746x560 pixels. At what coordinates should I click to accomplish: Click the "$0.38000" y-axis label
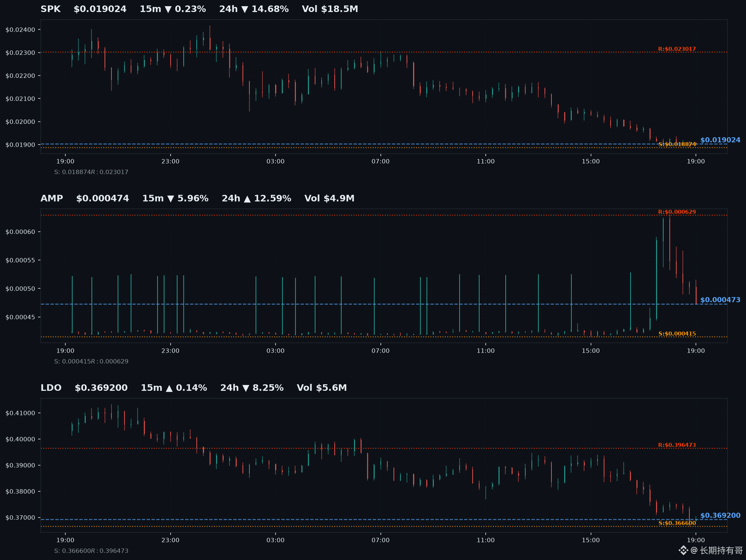pos(20,492)
